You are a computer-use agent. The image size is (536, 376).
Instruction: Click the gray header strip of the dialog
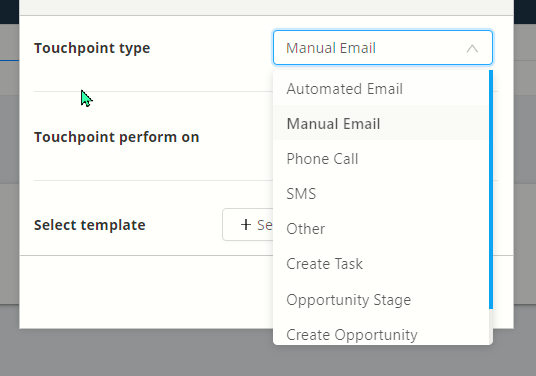tap(267, 7)
